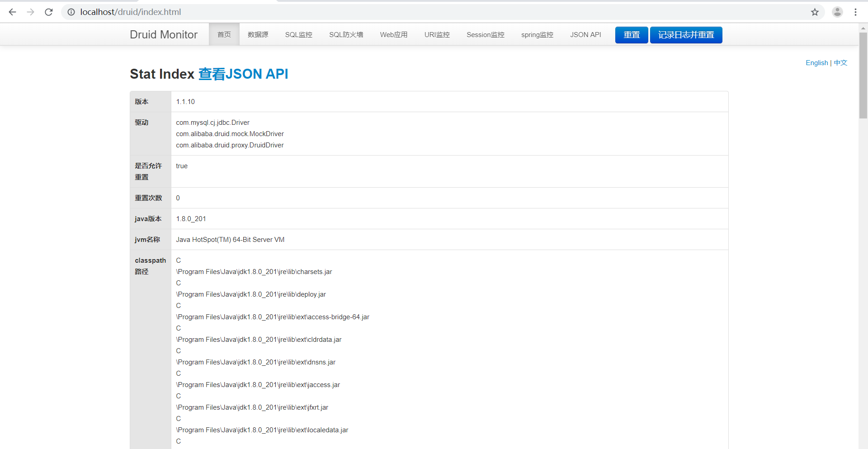The image size is (868, 449).
Task: Switch language to English
Action: [817, 63]
